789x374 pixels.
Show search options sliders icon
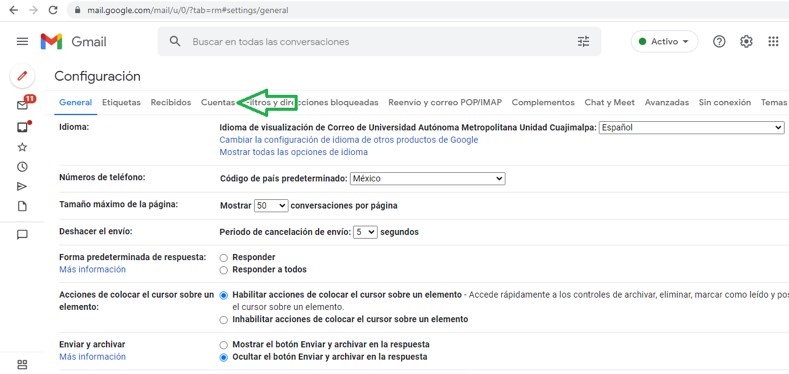[x=583, y=41]
